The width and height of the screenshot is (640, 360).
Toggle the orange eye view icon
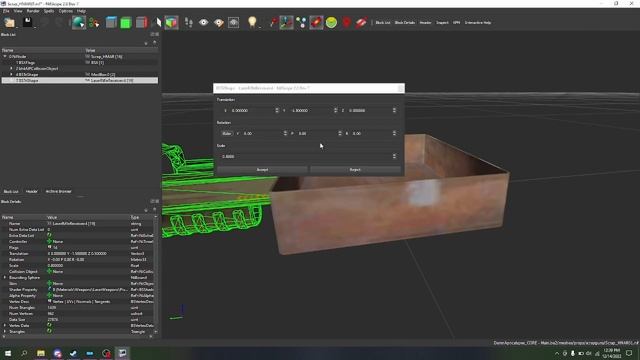click(x=219, y=22)
